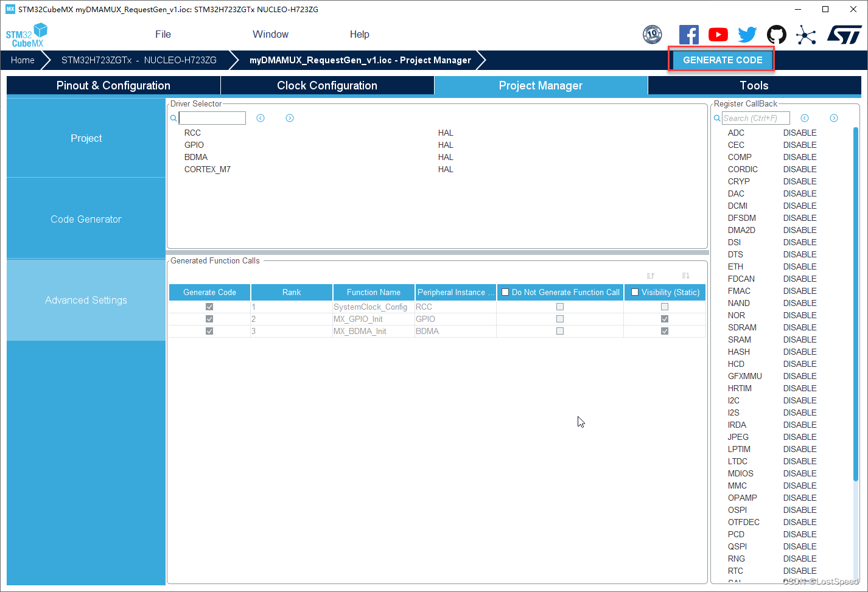Click Register CallBack search magnifier icon
Screen dimensions: 868x592
[x=717, y=118]
